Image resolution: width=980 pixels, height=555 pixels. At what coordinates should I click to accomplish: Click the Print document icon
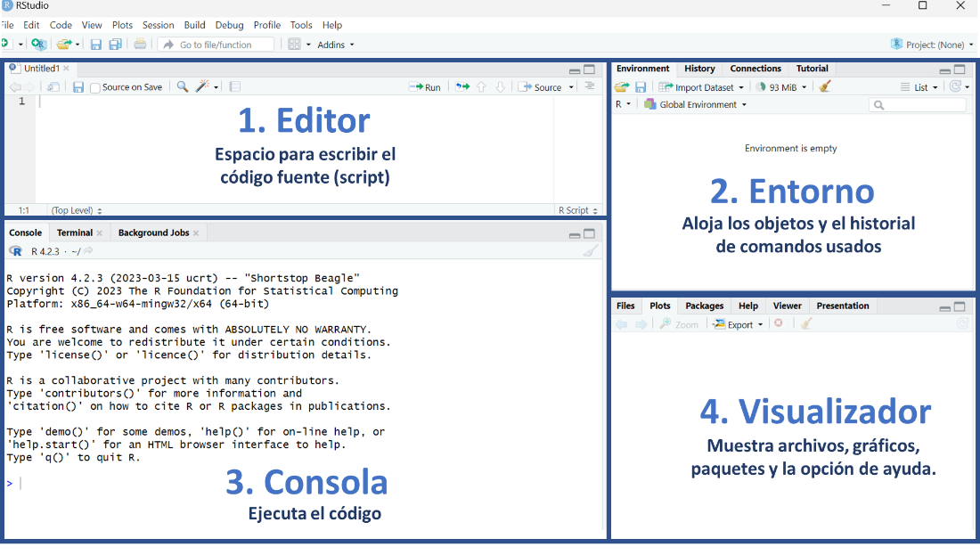(x=140, y=45)
